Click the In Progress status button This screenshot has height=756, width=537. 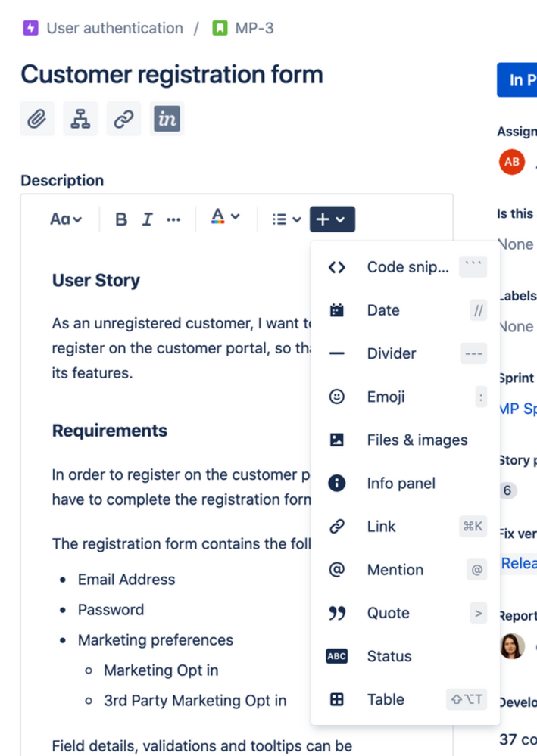pos(517,79)
